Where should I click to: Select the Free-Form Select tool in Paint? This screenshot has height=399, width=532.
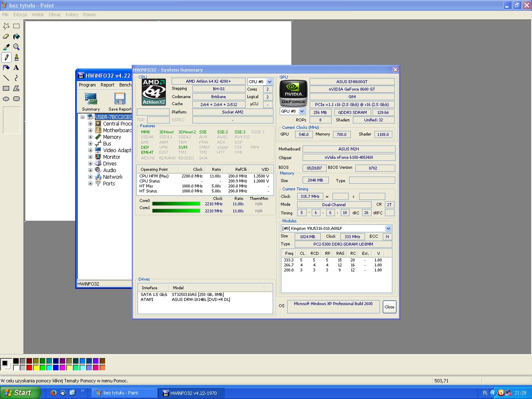click(6, 26)
